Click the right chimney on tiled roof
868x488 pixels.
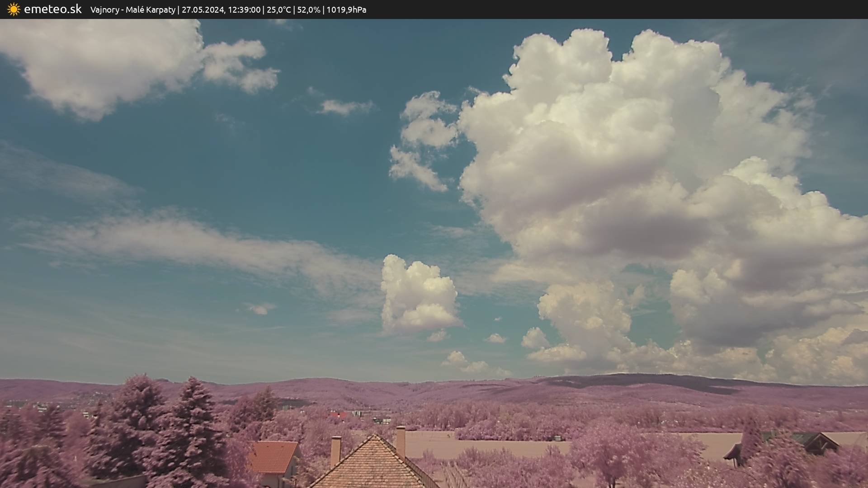pyautogui.click(x=401, y=441)
